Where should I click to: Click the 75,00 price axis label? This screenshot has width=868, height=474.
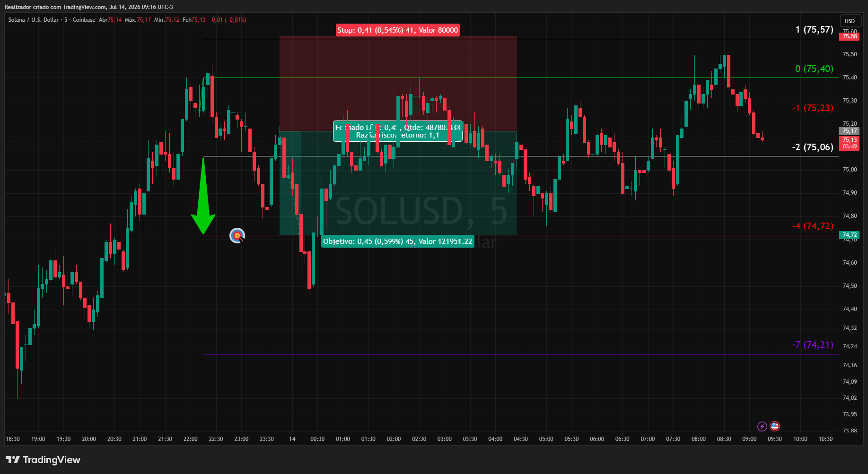click(850, 170)
